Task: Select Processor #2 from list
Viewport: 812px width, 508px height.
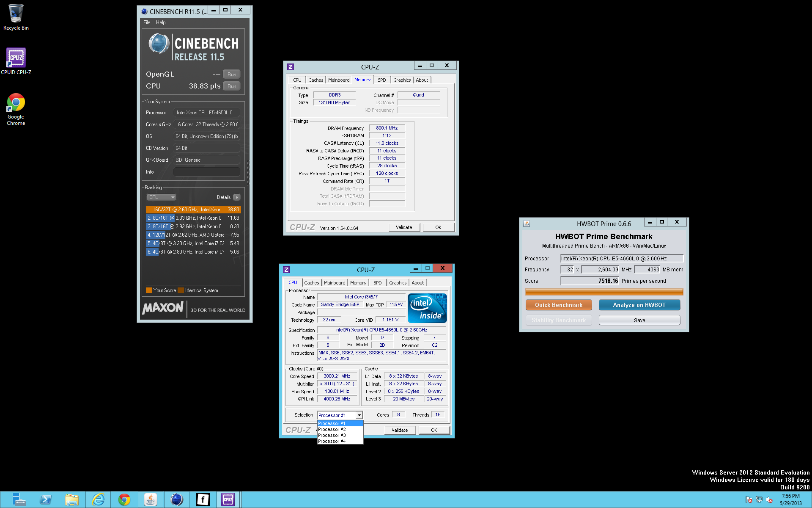Action: 340,429
